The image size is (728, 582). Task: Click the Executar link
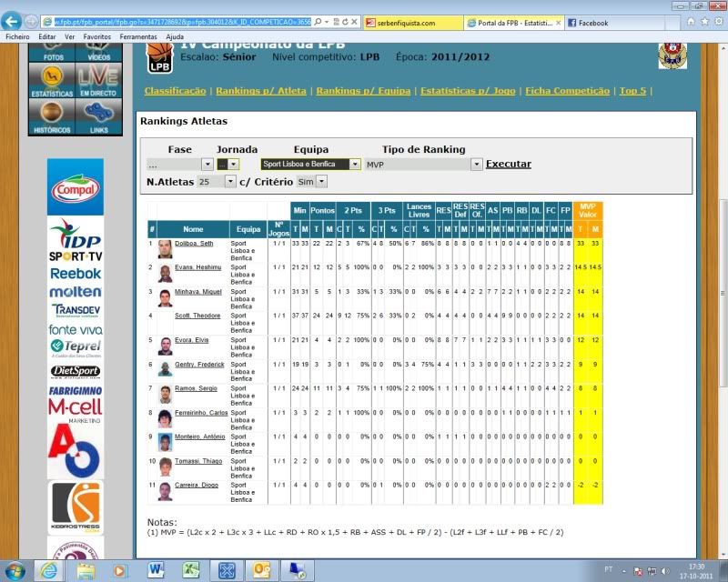point(509,164)
